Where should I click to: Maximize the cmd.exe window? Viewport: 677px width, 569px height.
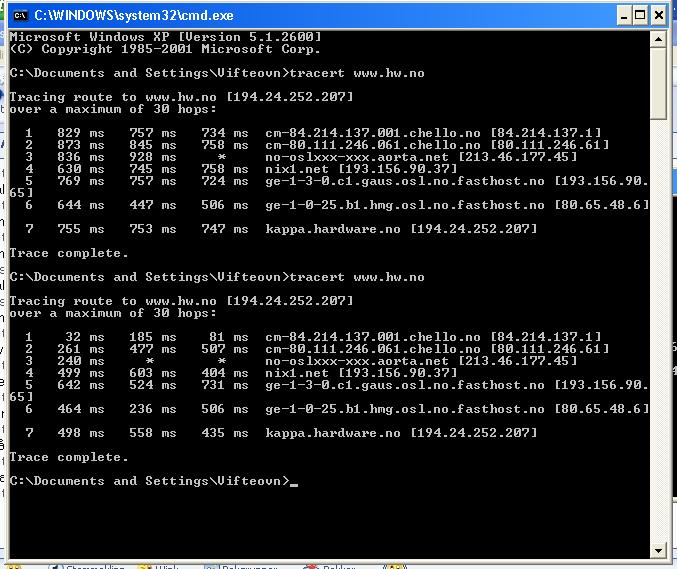click(x=640, y=16)
